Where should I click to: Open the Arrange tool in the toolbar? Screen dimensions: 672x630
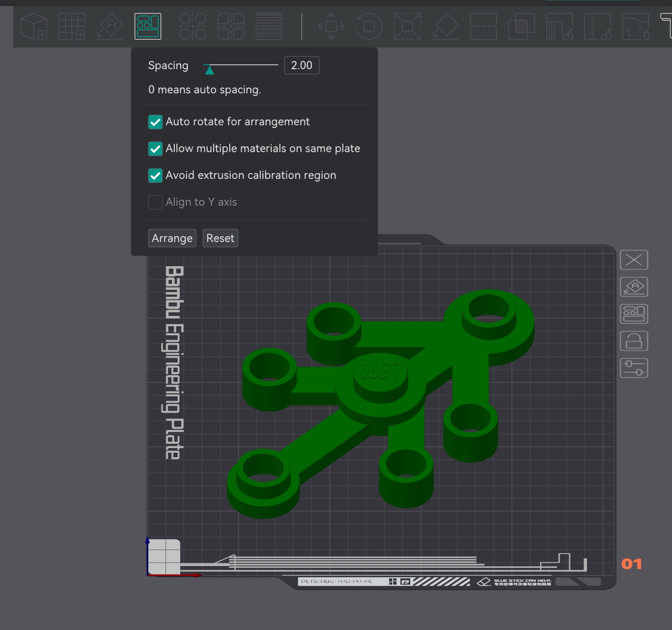[x=147, y=26]
